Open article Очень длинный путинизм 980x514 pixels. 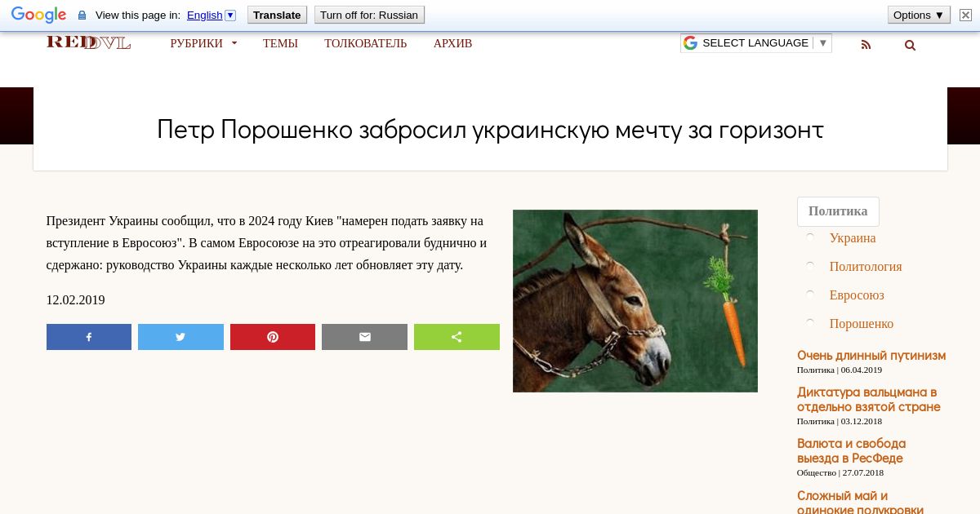pos(871,356)
